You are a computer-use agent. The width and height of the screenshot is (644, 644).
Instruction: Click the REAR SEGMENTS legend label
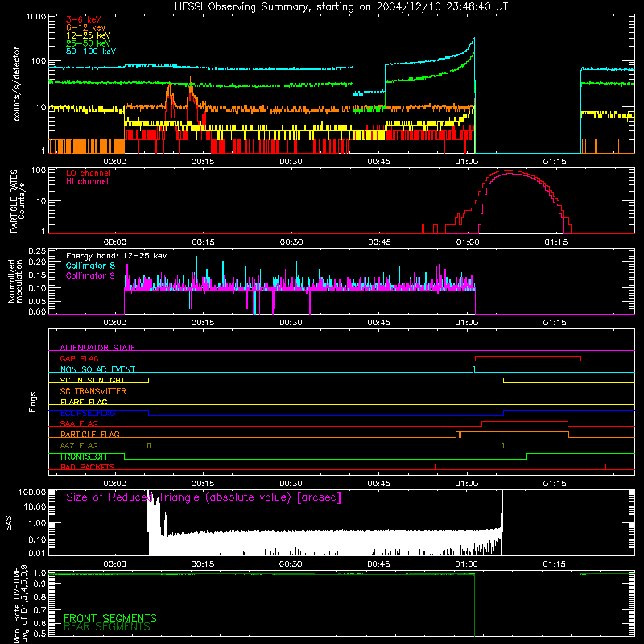pos(107,626)
